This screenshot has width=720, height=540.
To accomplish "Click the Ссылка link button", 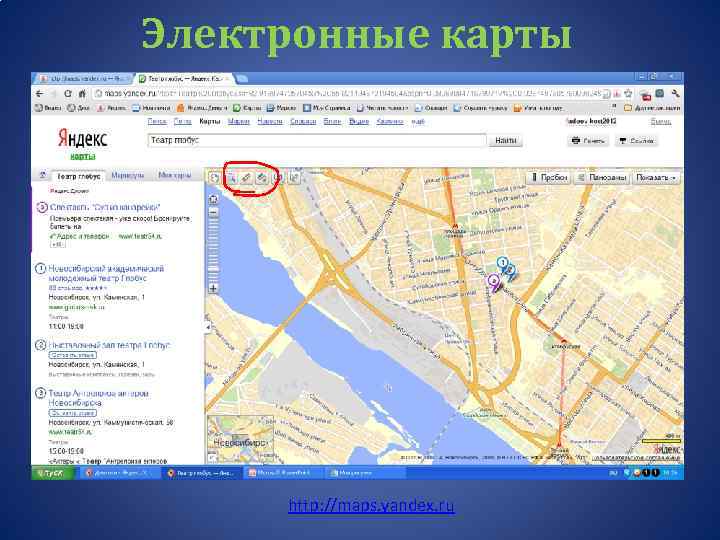I will 636,141.
